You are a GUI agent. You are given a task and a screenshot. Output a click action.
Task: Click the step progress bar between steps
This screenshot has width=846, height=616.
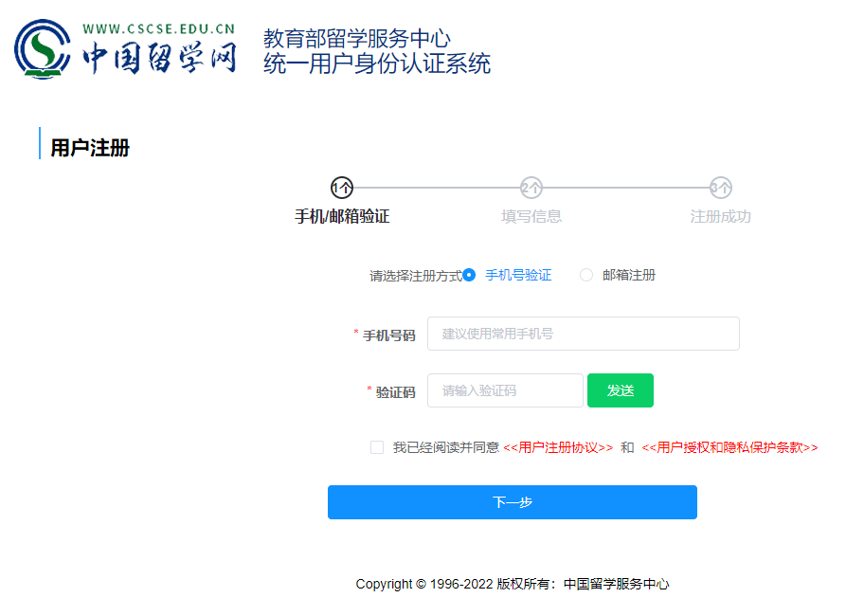point(434,189)
